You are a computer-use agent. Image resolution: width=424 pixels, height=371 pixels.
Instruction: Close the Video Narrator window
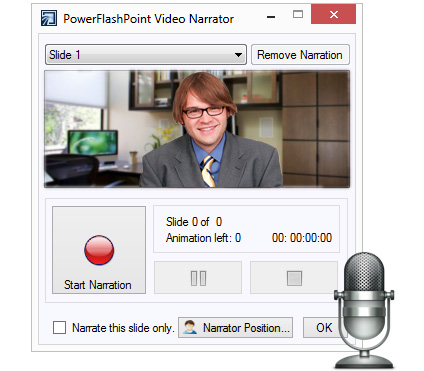click(333, 14)
